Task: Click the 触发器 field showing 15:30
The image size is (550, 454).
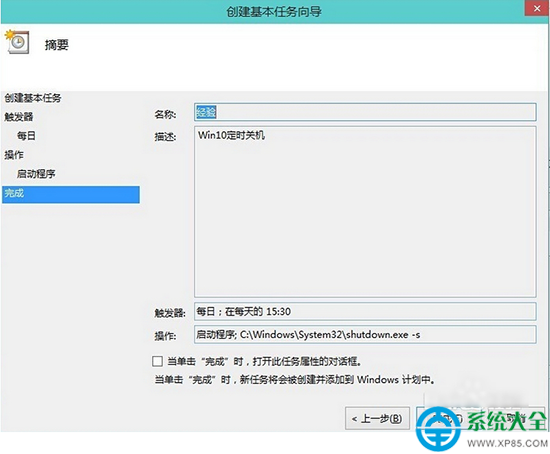Action: click(365, 312)
